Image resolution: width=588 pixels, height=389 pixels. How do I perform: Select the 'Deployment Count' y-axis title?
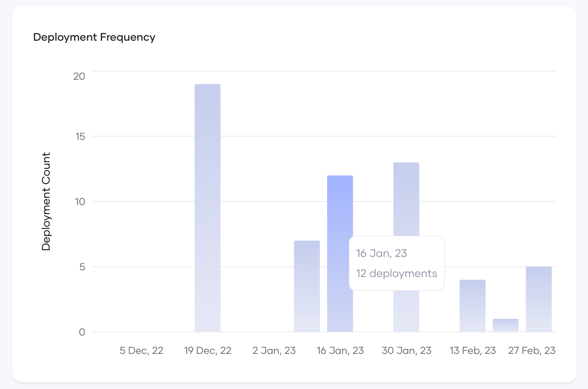[x=46, y=201]
